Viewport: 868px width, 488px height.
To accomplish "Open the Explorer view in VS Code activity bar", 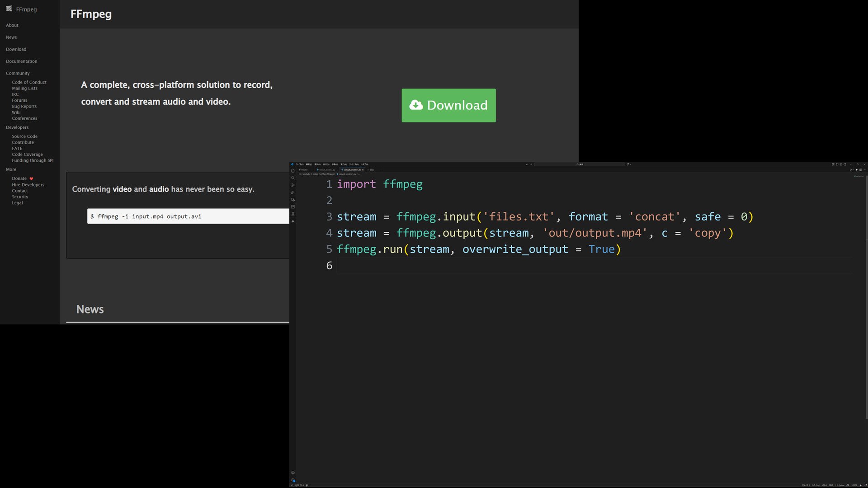I will coord(293,171).
